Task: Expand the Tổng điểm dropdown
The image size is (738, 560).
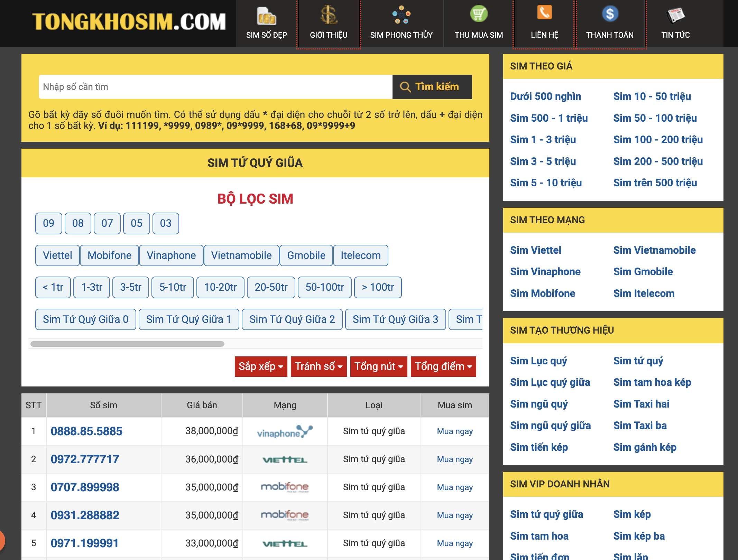Action: coord(443,366)
